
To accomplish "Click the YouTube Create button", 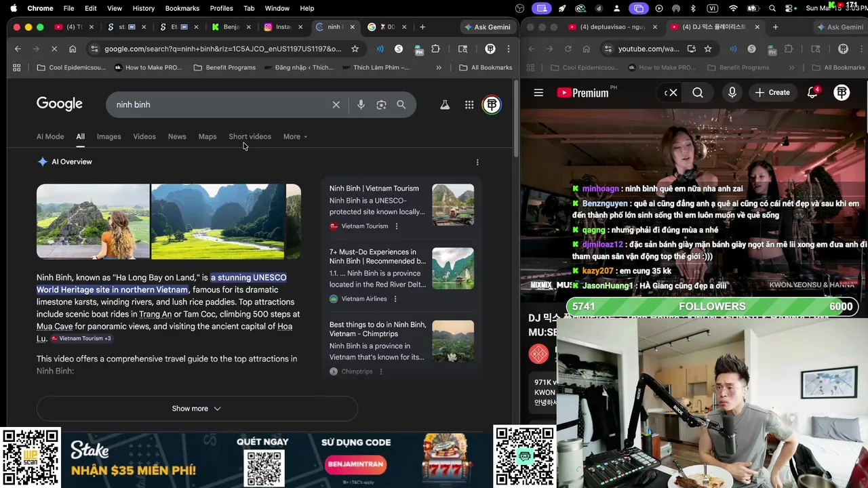I will pos(772,93).
